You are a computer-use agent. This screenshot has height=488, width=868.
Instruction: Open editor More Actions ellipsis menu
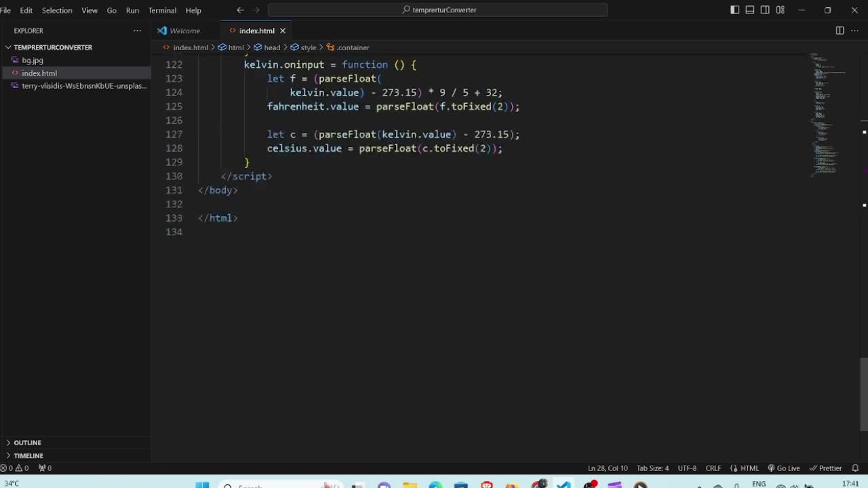pos(854,30)
